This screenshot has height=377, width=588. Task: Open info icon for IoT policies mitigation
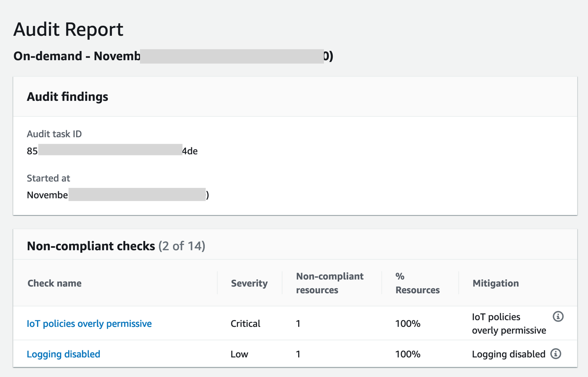point(558,317)
